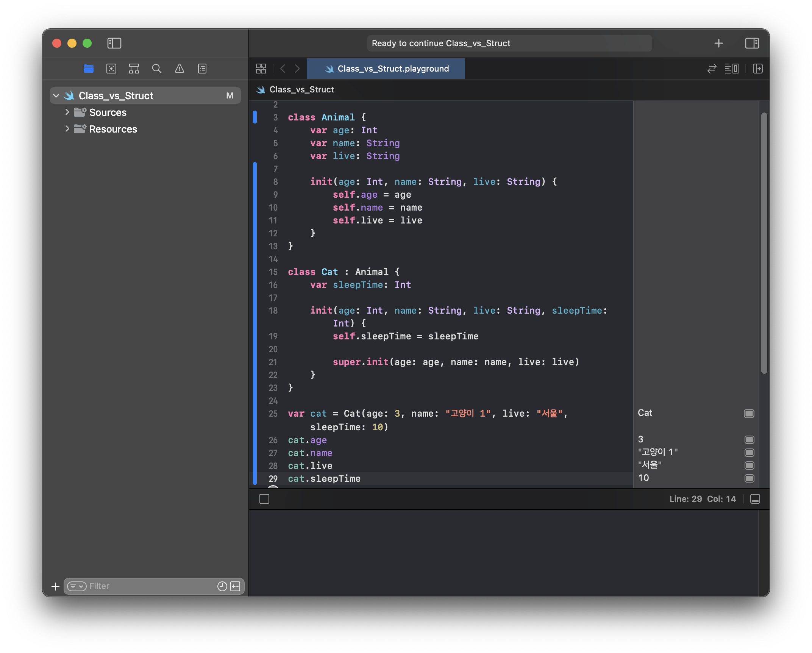
Task: Open the find navigator magnifier icon
Action: pyautogui.click(x=157, y=69)
